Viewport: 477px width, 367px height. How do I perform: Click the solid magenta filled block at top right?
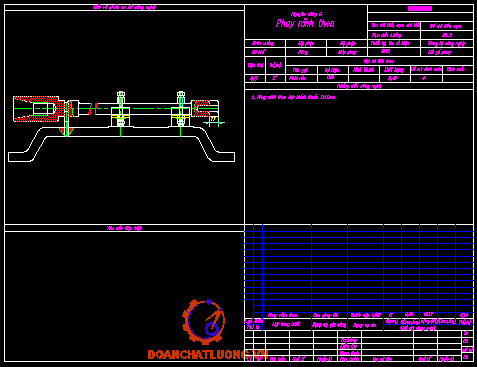click(x=420, y=9)
